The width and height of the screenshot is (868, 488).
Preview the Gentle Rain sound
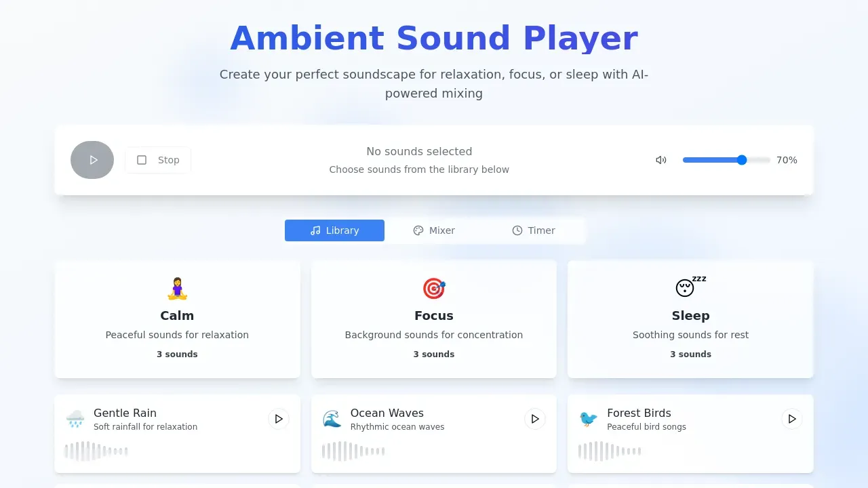click(279, 419)
